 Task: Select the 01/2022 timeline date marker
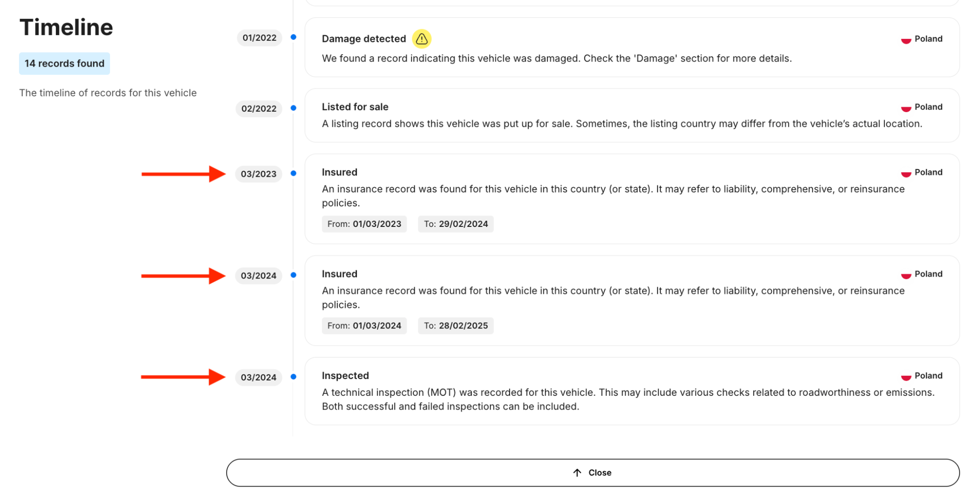coord(260,38)
